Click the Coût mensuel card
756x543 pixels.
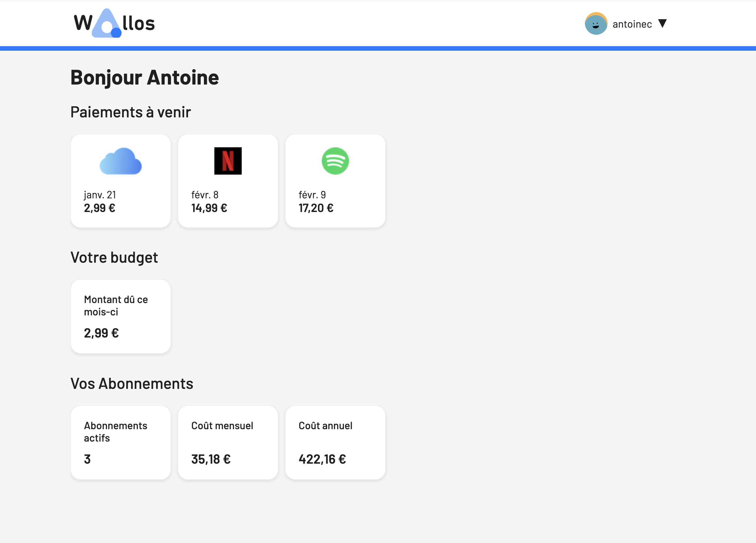[x=228, y=443]
